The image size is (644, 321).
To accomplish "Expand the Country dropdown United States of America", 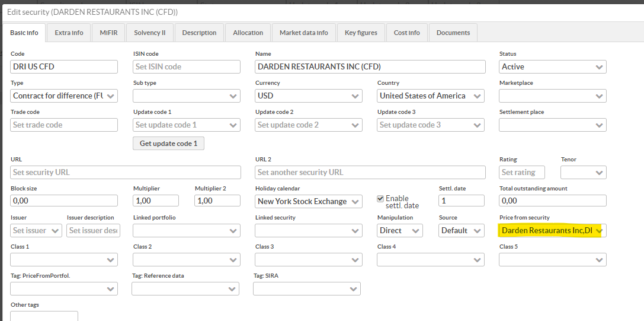I will [431, 96].
